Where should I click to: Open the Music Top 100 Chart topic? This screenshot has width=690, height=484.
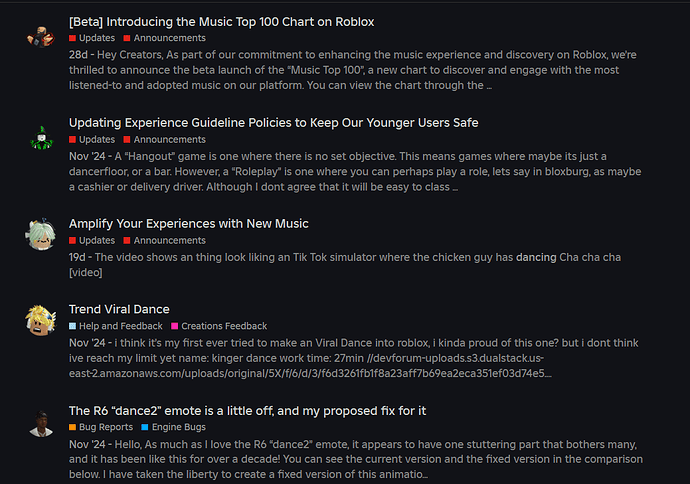point(221,21)
